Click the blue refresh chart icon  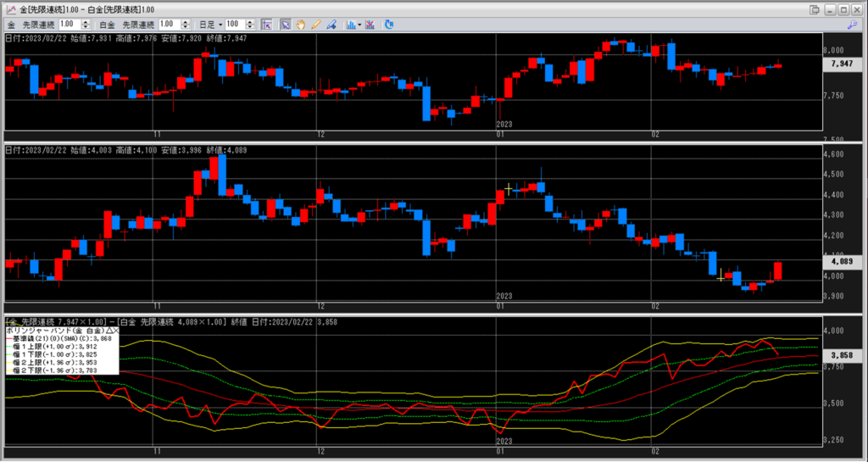pos(389,25)
